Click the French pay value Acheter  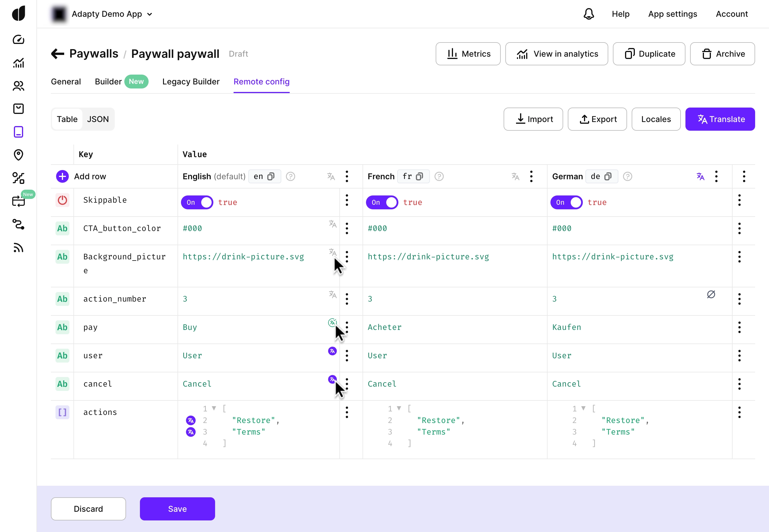(384, 327)
